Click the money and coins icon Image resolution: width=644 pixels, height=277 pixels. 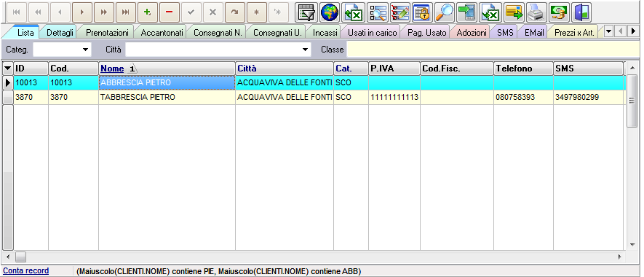[559, 12]
